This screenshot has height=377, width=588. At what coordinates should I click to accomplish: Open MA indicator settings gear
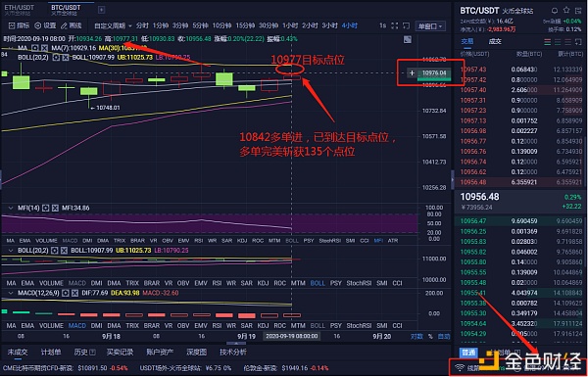35,48
